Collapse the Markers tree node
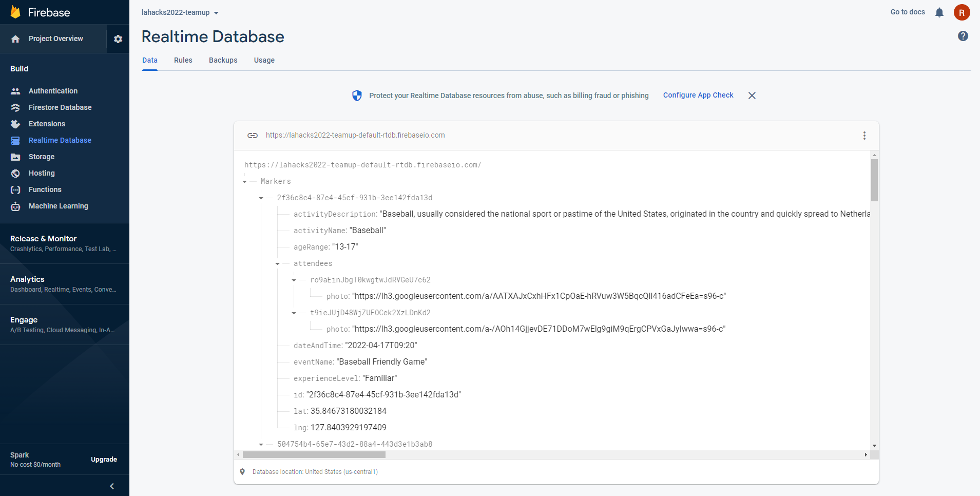 [245, 182]
